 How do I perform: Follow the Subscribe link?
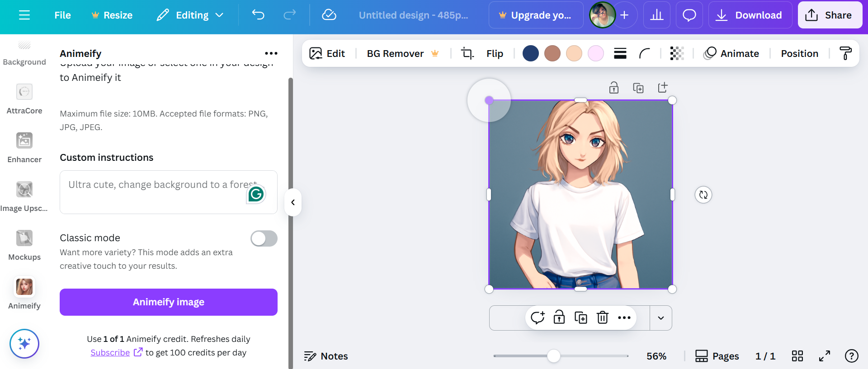(110, 352)
